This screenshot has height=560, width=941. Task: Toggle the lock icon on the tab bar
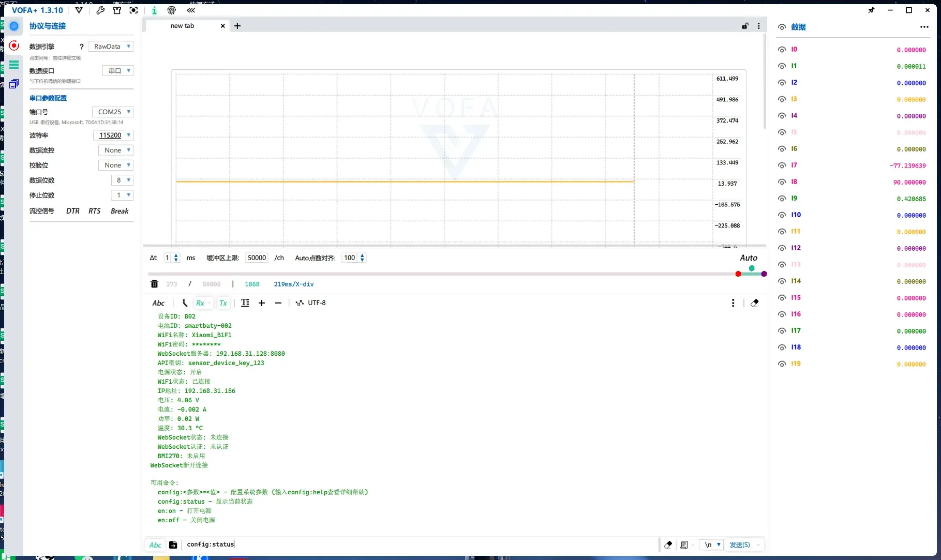(745, 26)
